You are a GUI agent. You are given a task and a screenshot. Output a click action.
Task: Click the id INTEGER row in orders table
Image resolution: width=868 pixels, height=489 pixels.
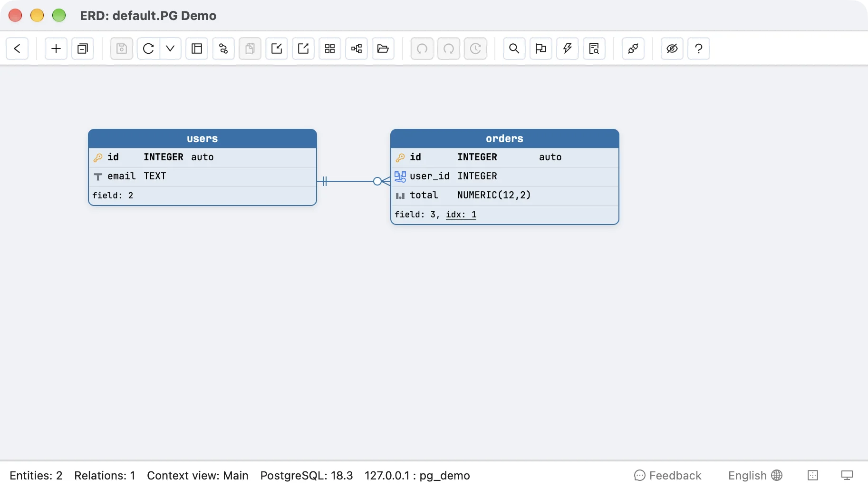505,157
